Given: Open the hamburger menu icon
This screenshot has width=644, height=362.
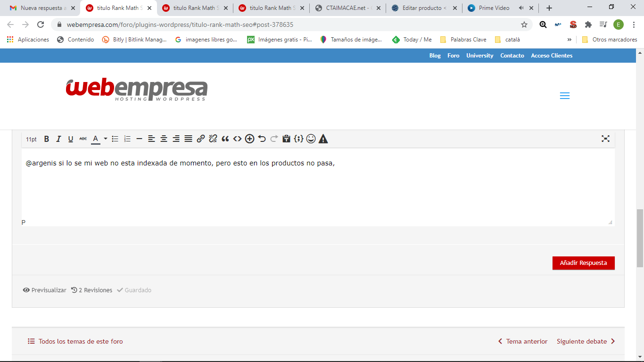Looking at the screenshot, I should click(565, 96).
